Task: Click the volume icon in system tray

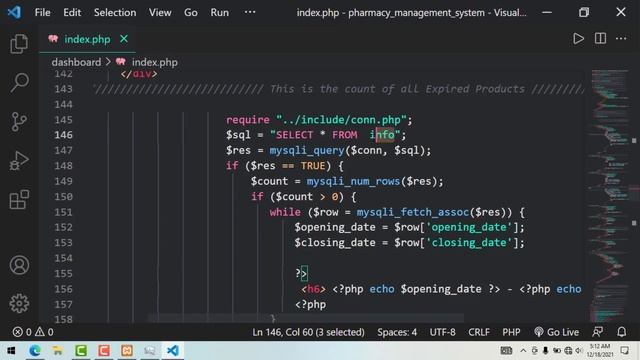Action: 579,351
